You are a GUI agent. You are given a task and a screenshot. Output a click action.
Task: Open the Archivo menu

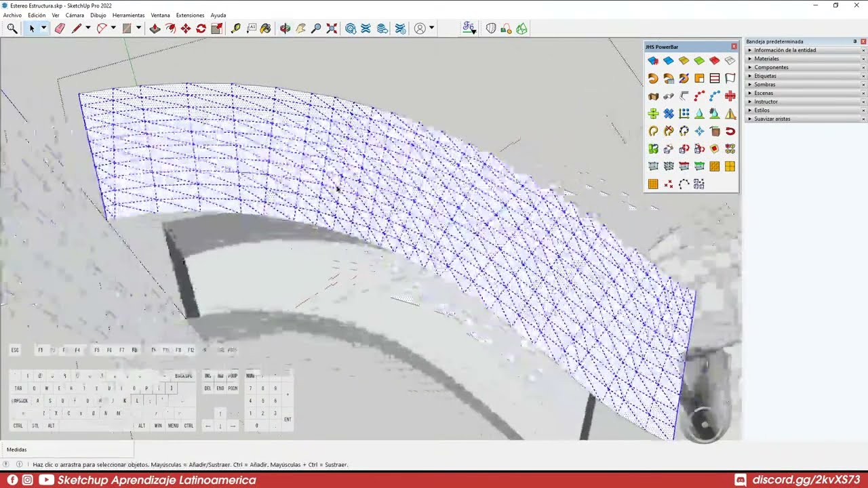click(12, 15)
